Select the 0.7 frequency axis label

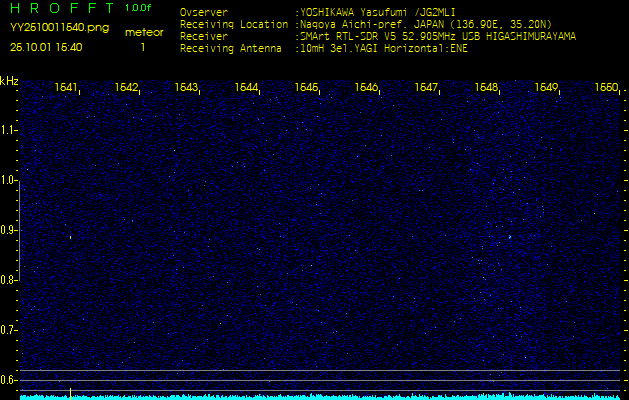point(9,329)
